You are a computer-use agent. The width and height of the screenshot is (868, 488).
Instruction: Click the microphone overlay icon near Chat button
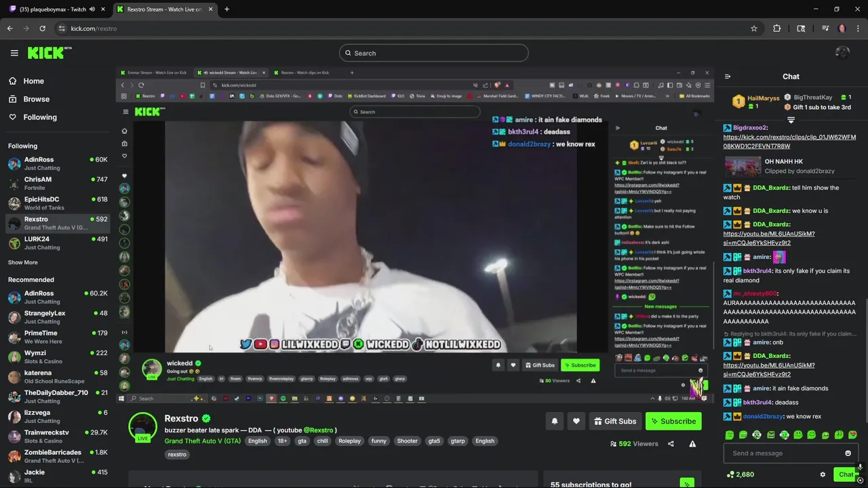coord(860,467)
